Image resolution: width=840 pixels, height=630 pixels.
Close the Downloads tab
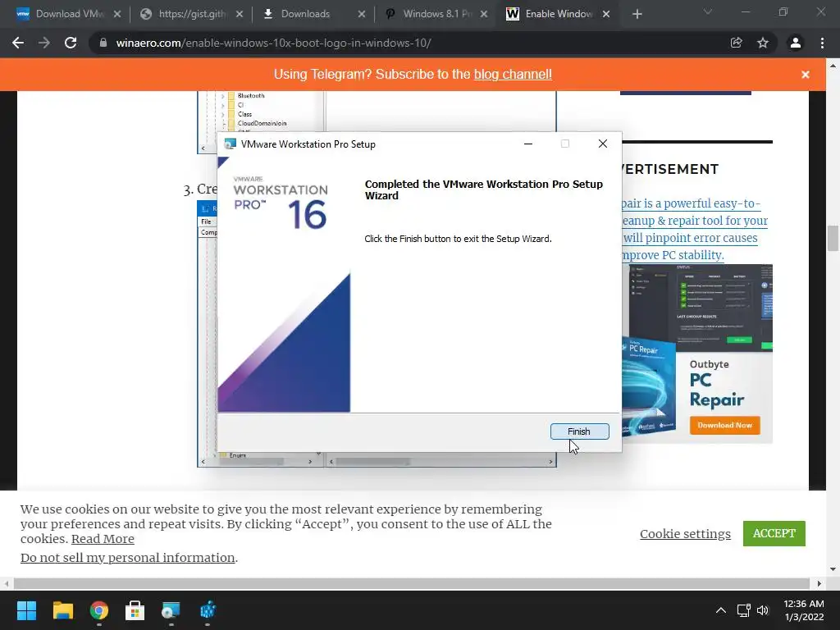(362, 14)
